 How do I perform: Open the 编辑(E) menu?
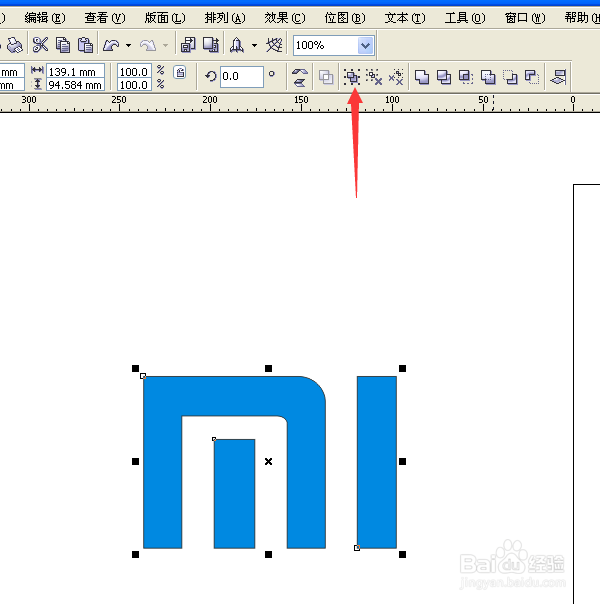coord(45,18)
